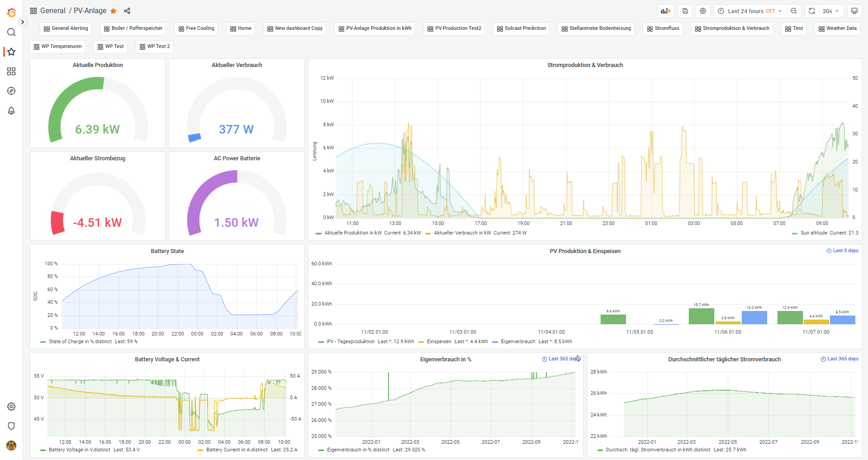Open the Weather Data dashboard link
Image resolution: width=868 pixels, height=460 pixels.
(x=837, y=29)
